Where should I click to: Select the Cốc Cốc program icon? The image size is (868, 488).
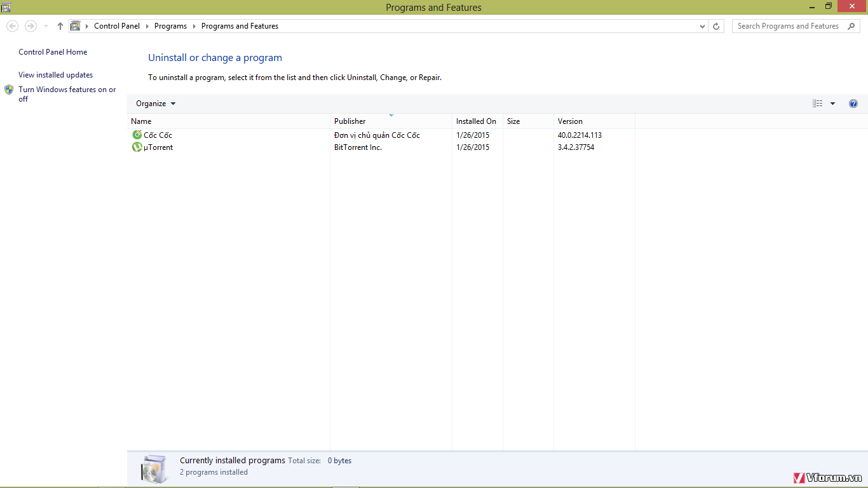click(x=137, y=135)
